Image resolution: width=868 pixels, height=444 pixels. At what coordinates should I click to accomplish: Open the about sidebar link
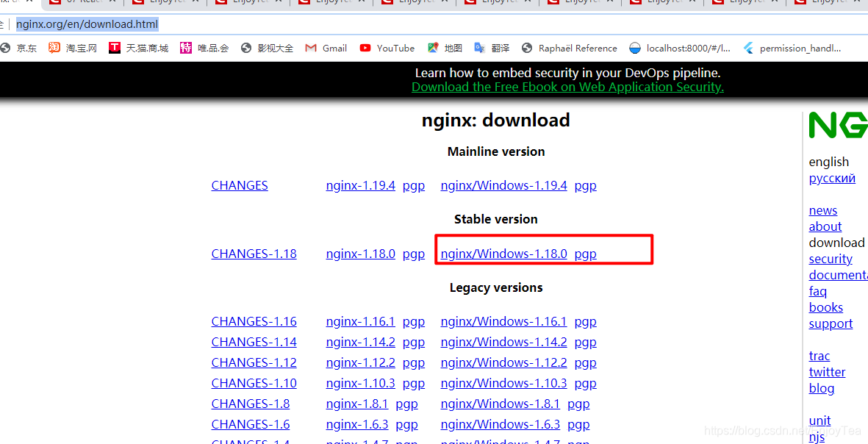[x=825, y=226]
